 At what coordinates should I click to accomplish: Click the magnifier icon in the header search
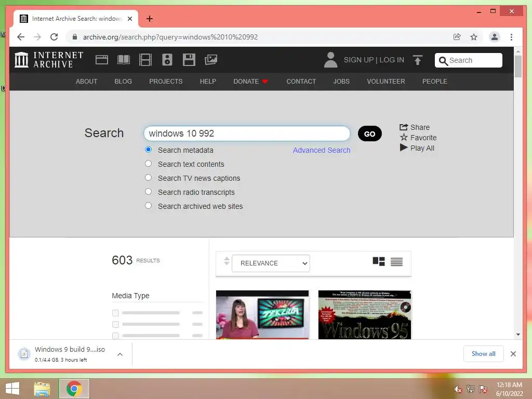tap(443, 61)
